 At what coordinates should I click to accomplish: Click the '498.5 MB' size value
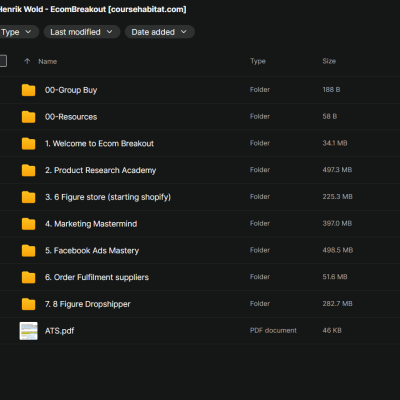(x=337, y=250)
